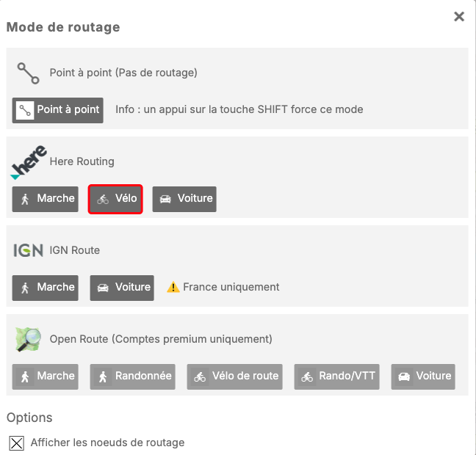Select Vélo under Here Routing
The image size is (476, 455).
115,199
